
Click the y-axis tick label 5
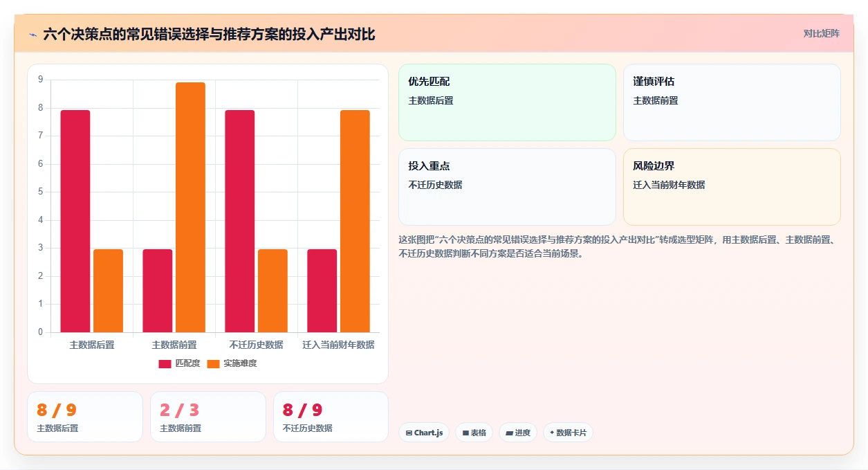coord(40,192)
